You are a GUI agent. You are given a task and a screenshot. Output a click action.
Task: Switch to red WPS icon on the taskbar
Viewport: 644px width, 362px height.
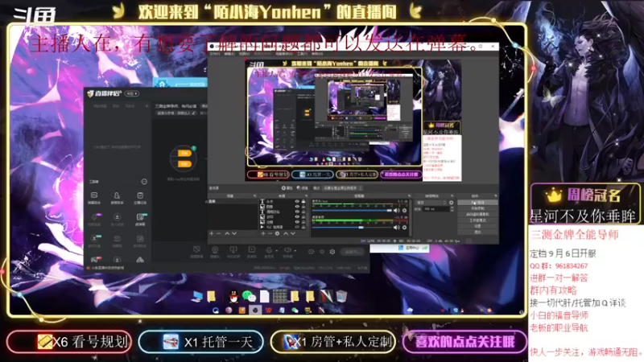[269, 311]
